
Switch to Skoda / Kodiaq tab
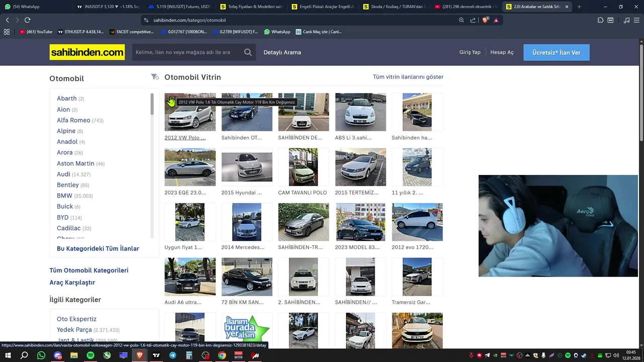tap(395, 7)
